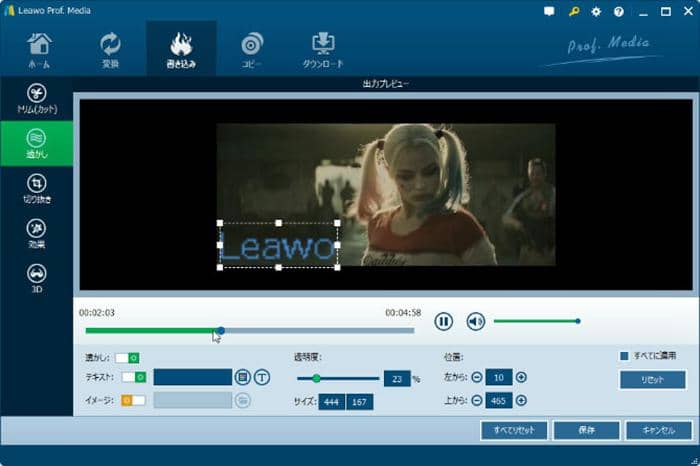The width and height of the screenshot is (700, 466).
Task: Increase the left position with plus button
Action: tap(521, 377)
